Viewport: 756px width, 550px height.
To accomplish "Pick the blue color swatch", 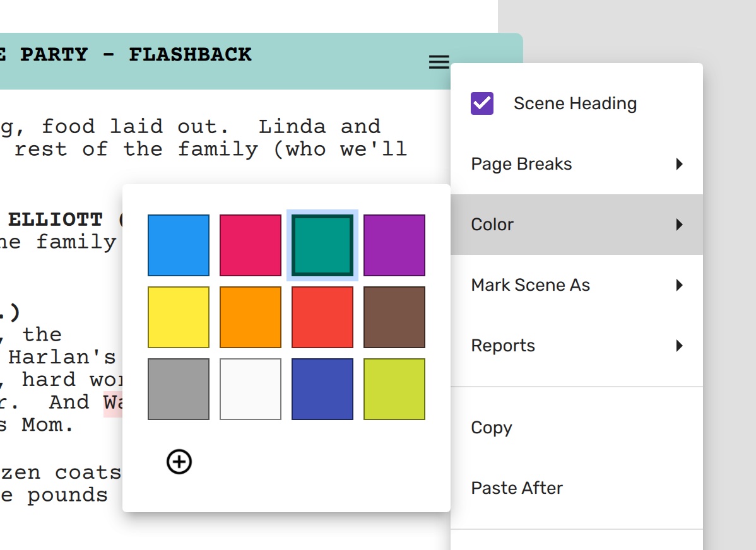I will pyautogui.click(x=179, y=245).
